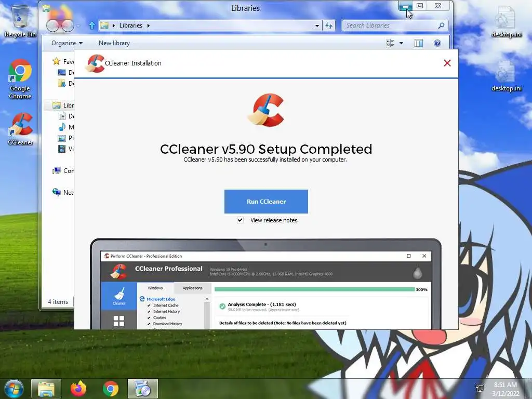Click the back navigation button in Libraries
The image size is (532, 399).
click(x=52, y=25)
